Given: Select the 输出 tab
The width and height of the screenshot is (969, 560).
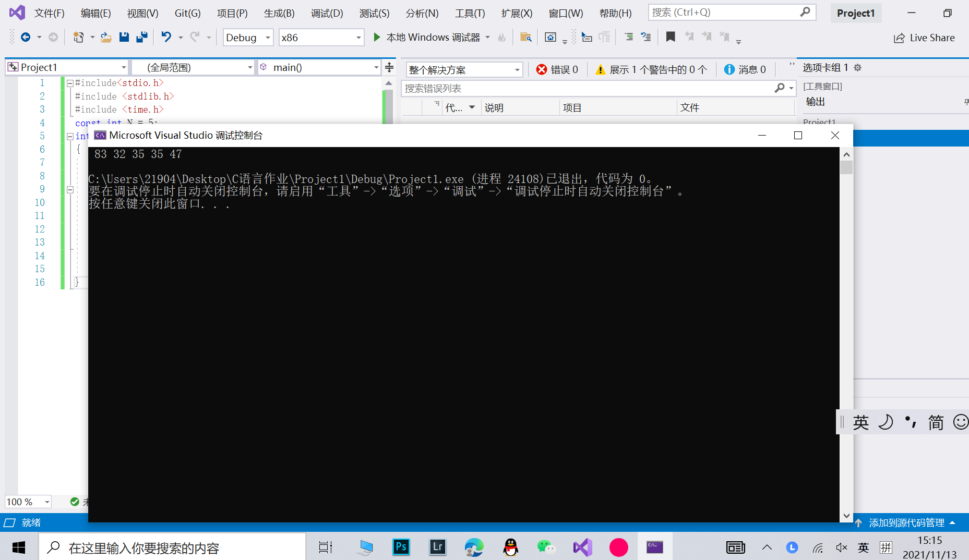Looking at the screenshot, I should click(x=815, y=102).
